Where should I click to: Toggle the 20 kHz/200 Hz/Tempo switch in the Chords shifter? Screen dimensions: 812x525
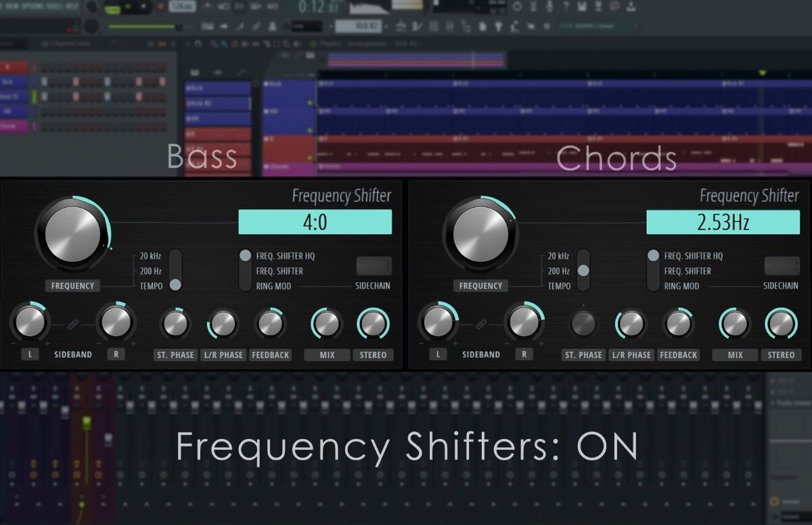(x=583, y=271)
